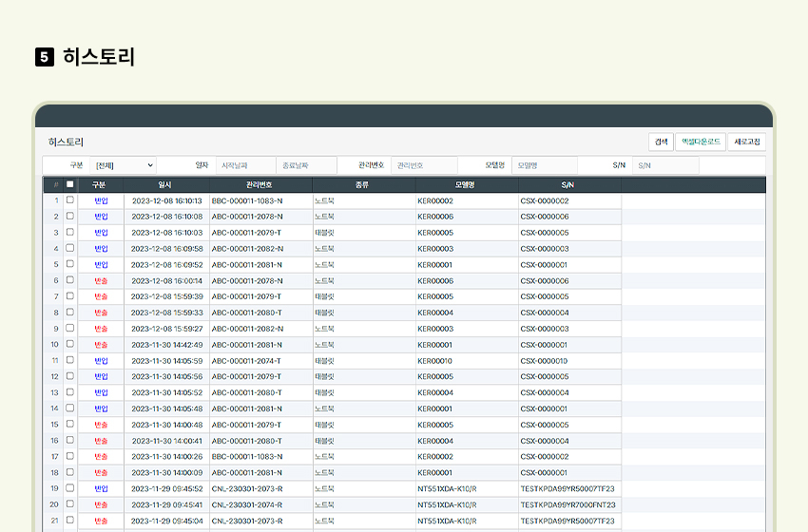Screen dimensions: 808x532
Task: Check the checkbox for row 17
Action: point(70,456)
